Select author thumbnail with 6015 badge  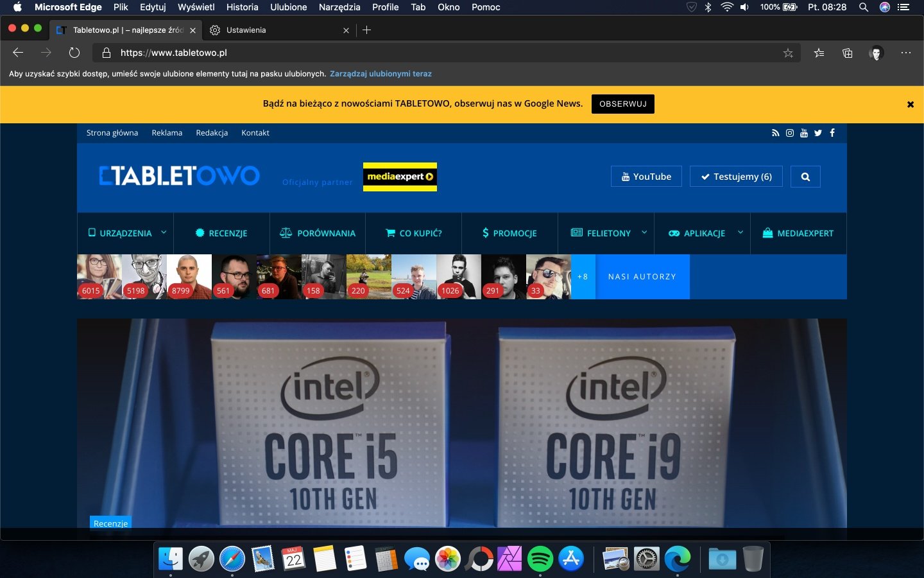click(x=99, y=277)
